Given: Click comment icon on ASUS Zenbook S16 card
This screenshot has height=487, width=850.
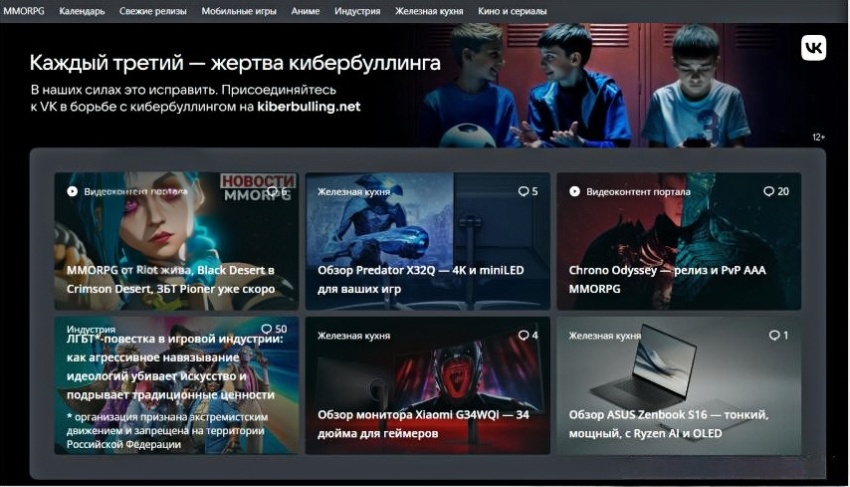Looking at the screenshot, I should [774, 335].
